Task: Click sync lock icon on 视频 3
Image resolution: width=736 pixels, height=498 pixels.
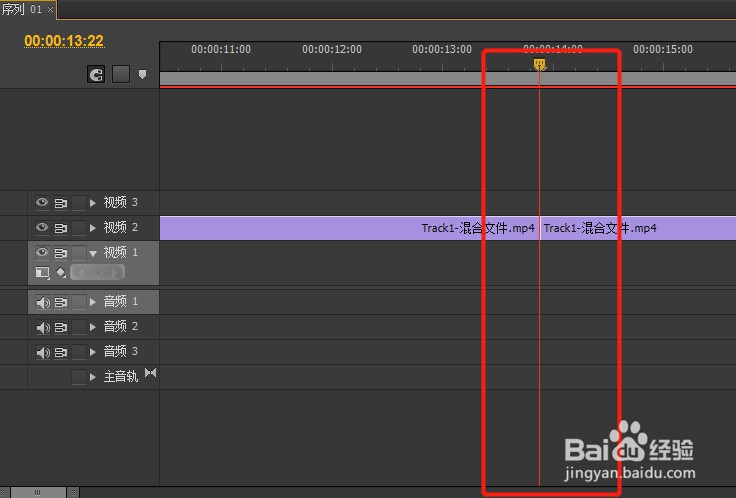Action: pos(61,203)
